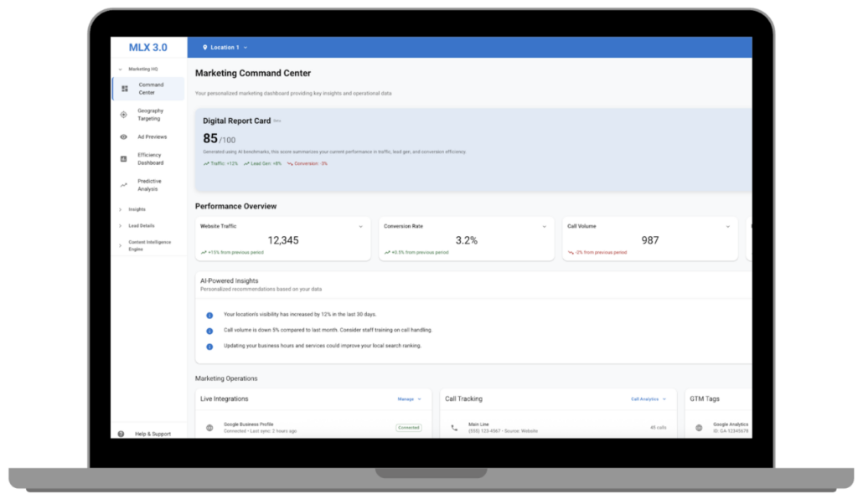Image resolution: width=858 pixels, height=504 pixels.
Task: Expand the Website Traffic card chevron
Action: click(x=361, y=226)
